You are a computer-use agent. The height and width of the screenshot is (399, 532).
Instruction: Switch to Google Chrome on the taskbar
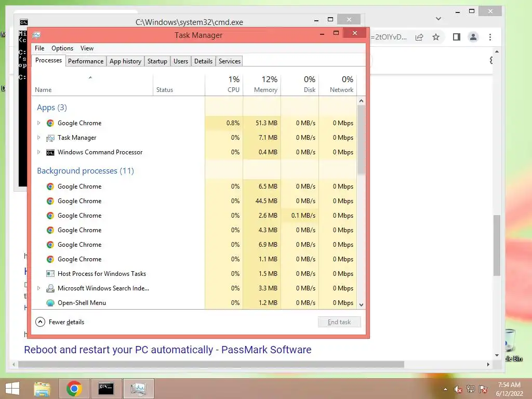[74, 389]
